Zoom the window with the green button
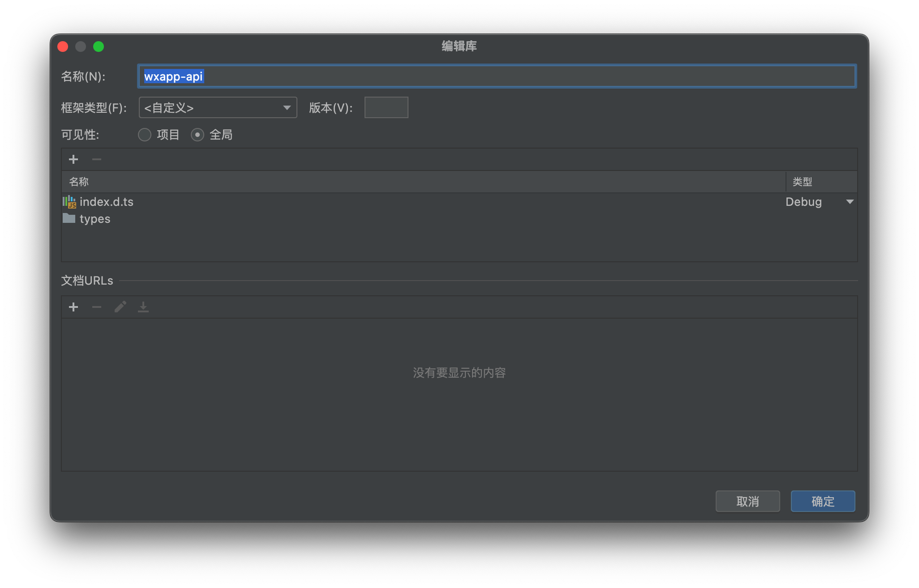This screenshot has width=919, height=588. pyautogui.click(x=99, y=47)
